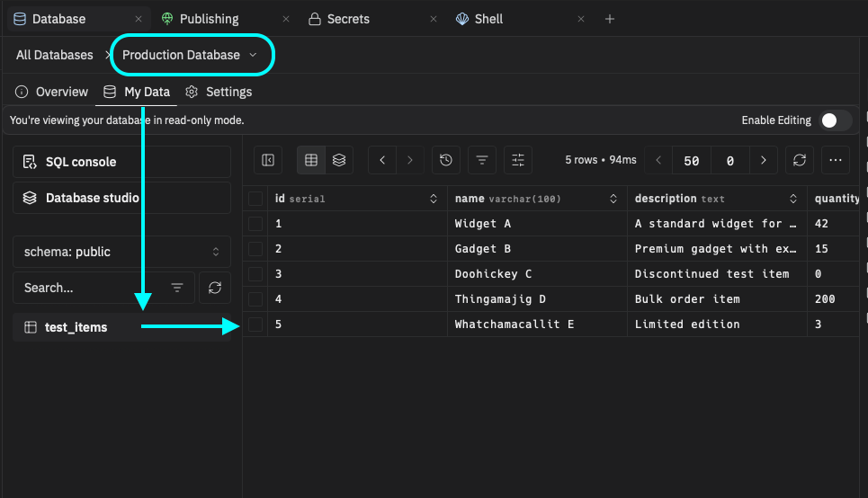Refresh the table data
The height and width of the screenshot is (498, 868).
(x=800, y=160)
